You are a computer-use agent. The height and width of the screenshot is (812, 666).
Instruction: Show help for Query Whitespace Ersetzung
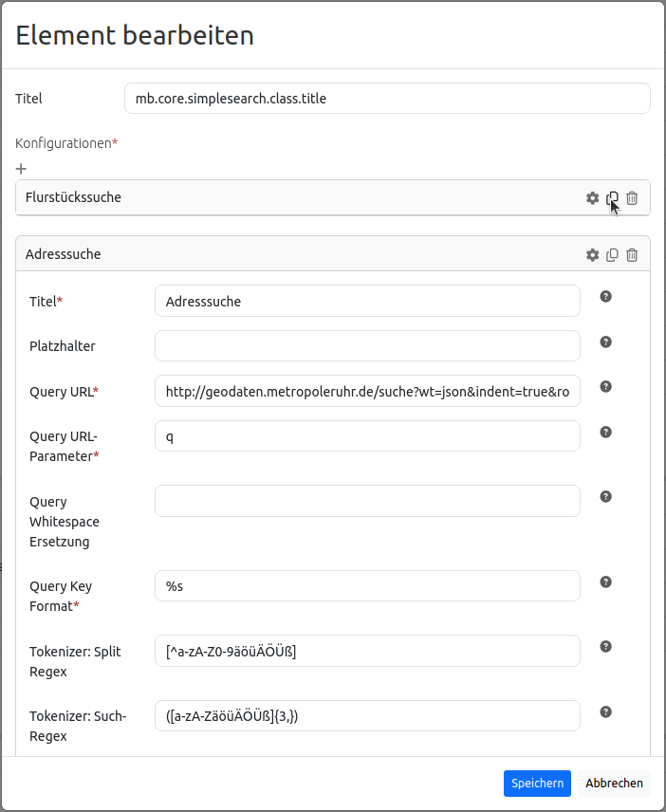pos(606,497)
